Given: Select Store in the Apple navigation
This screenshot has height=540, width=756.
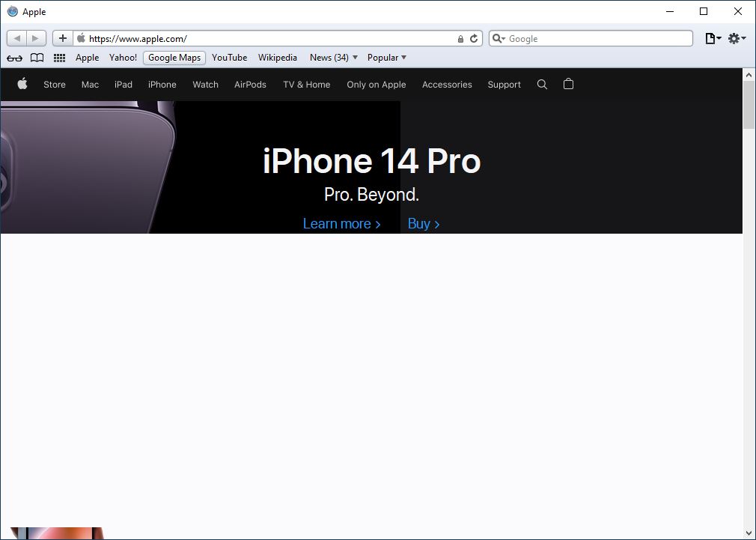Looking at the screenshot, I should 55,85.
